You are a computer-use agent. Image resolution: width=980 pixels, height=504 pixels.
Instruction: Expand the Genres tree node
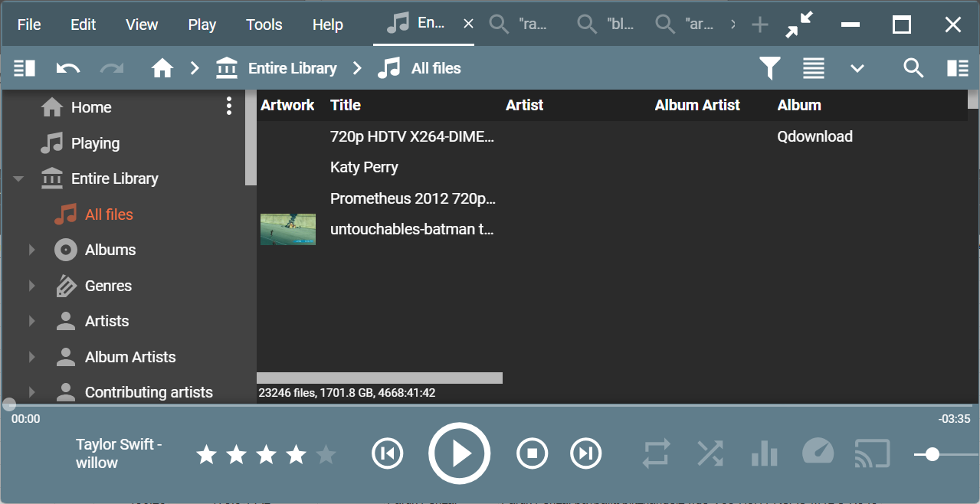tap(31, 286)
